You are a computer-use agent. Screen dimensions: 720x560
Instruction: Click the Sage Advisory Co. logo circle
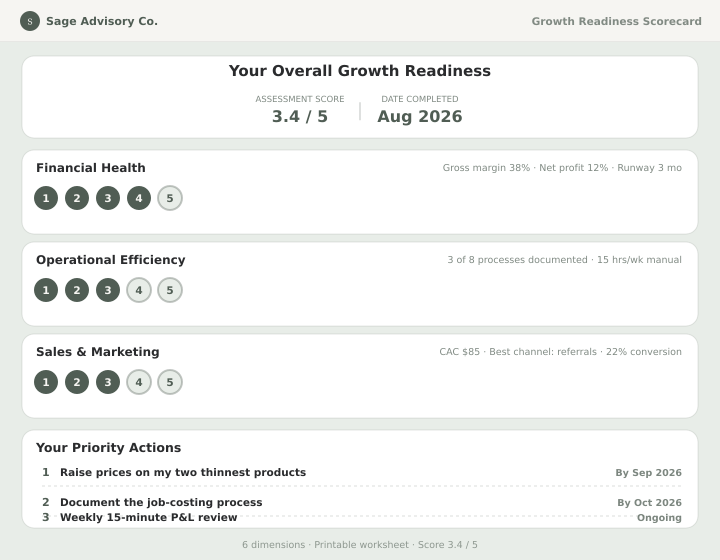pyautogui.click(x=30, y=21)
